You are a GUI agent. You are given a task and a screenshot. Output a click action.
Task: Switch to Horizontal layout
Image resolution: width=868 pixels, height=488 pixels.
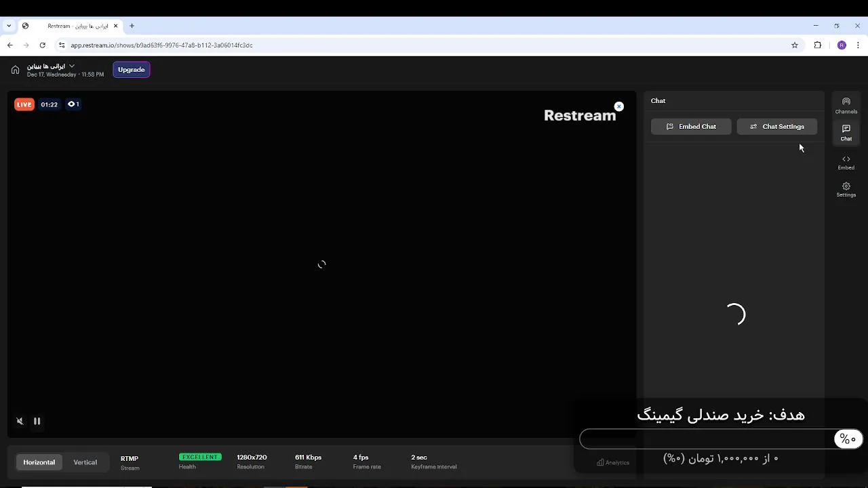tap(39, 462)
